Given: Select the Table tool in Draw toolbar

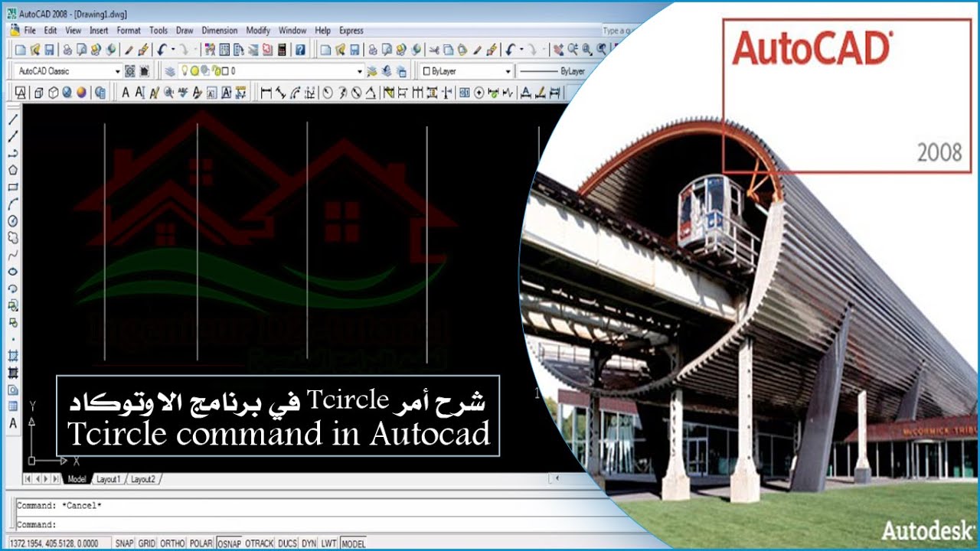Looking at the screenshot, I should pos(13,406).
